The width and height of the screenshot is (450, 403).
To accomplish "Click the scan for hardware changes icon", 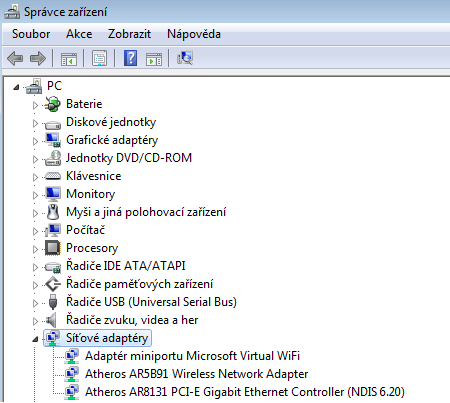I will point(185,58).
